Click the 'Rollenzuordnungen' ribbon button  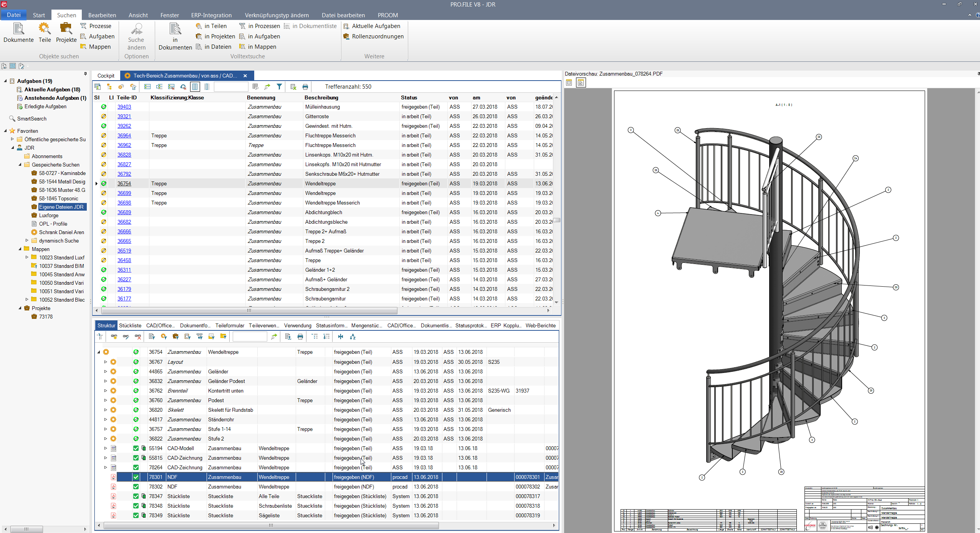pos(373,36)
